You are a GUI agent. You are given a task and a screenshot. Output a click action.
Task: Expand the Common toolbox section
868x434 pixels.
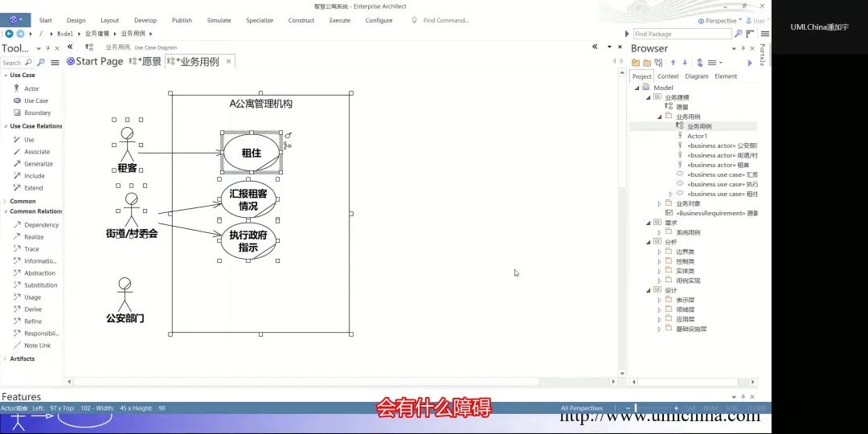[x=6, y=202]
